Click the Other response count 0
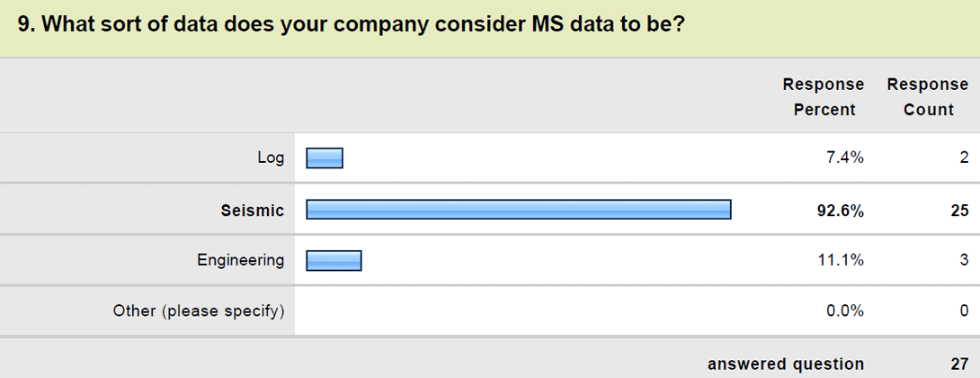The image size is (980, 378). 965,311
